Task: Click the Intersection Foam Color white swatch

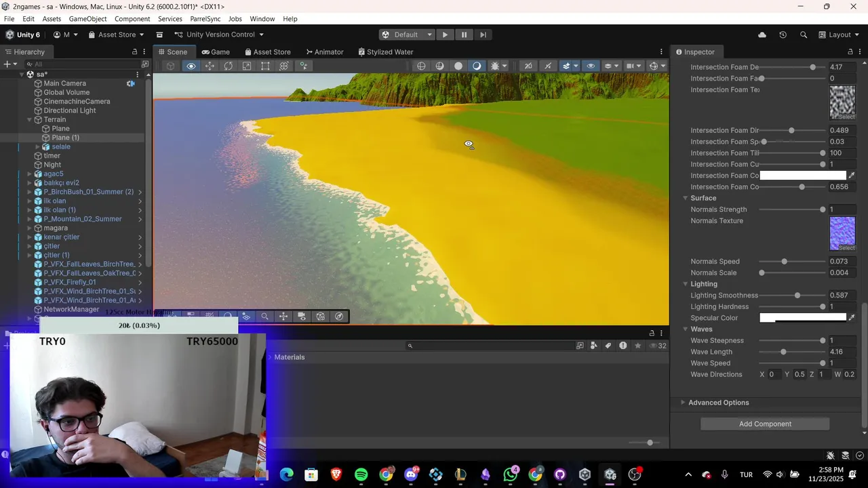Action: coord(803,176)
